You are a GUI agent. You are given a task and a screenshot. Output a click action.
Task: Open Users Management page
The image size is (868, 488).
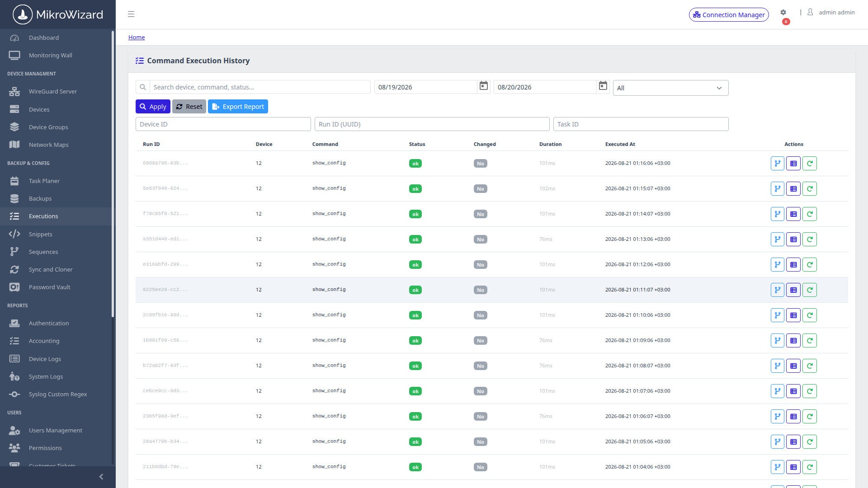pyautogui.click(x=56, y=431)
